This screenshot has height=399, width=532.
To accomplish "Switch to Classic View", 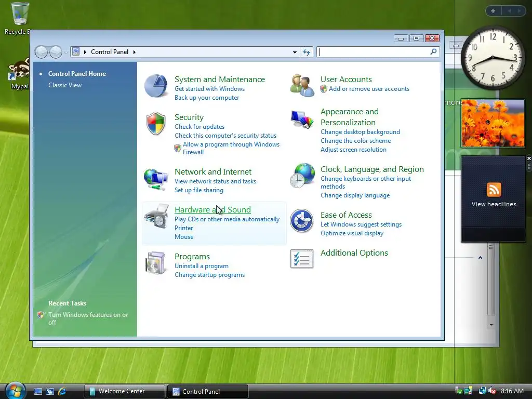I will [65, 85].
